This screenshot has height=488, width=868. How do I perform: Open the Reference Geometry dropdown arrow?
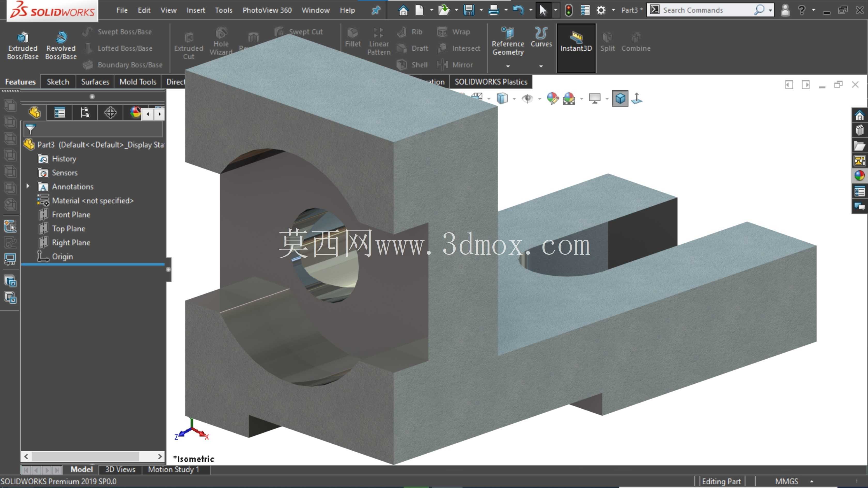tap(508, 66)
